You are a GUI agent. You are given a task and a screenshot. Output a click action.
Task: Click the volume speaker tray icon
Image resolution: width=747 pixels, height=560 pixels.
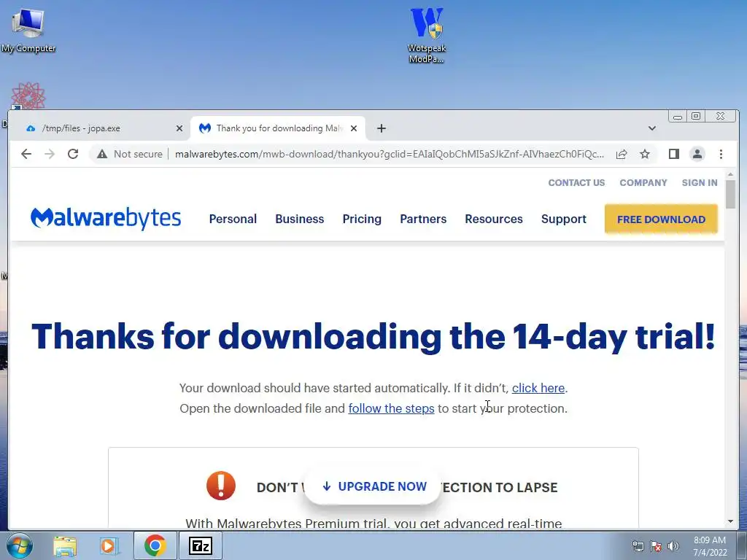(673, 546)
